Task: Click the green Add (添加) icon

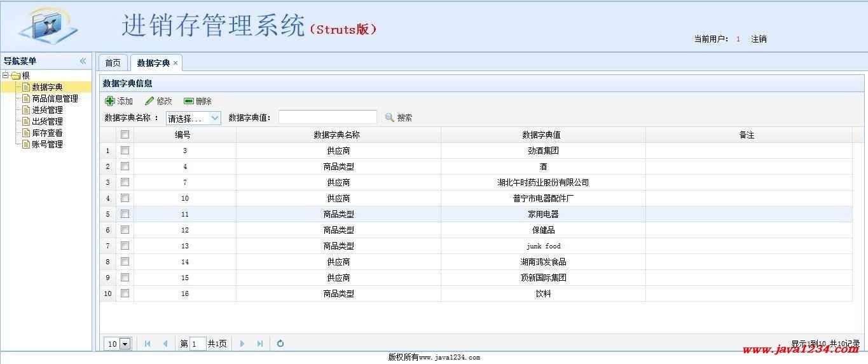Action: tap(110, 101)
